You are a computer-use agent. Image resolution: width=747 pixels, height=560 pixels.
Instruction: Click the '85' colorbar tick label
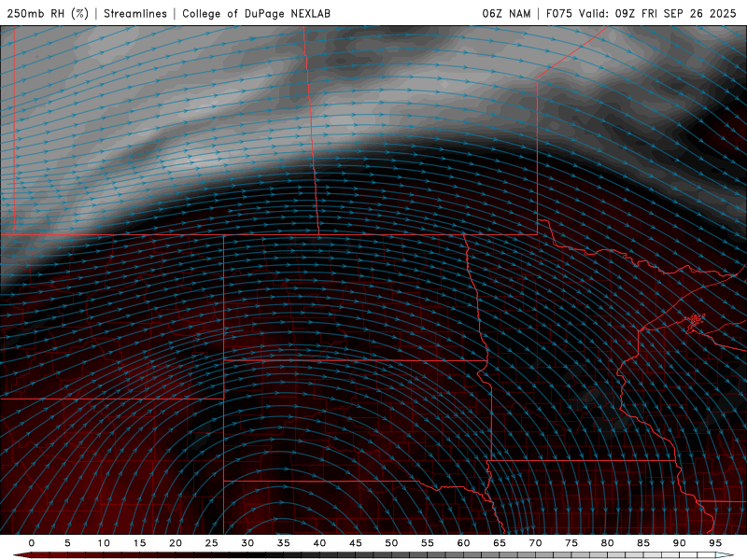[x=643, y=543]
